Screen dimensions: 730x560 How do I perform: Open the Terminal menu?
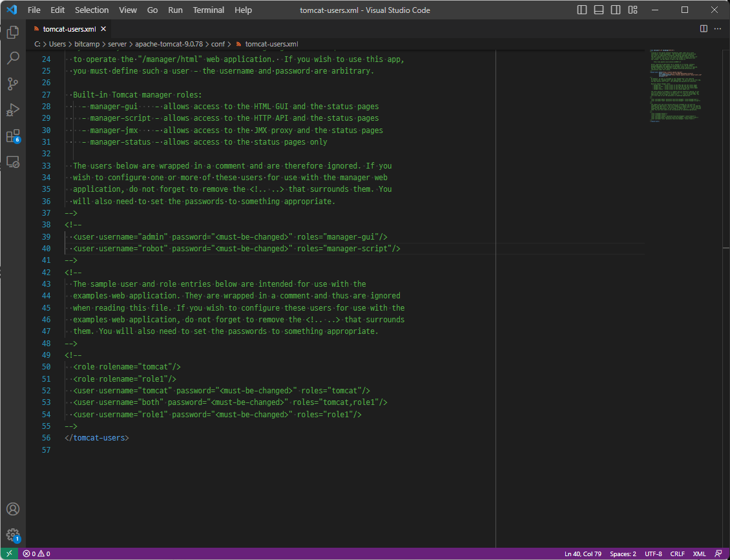point(208,10)
